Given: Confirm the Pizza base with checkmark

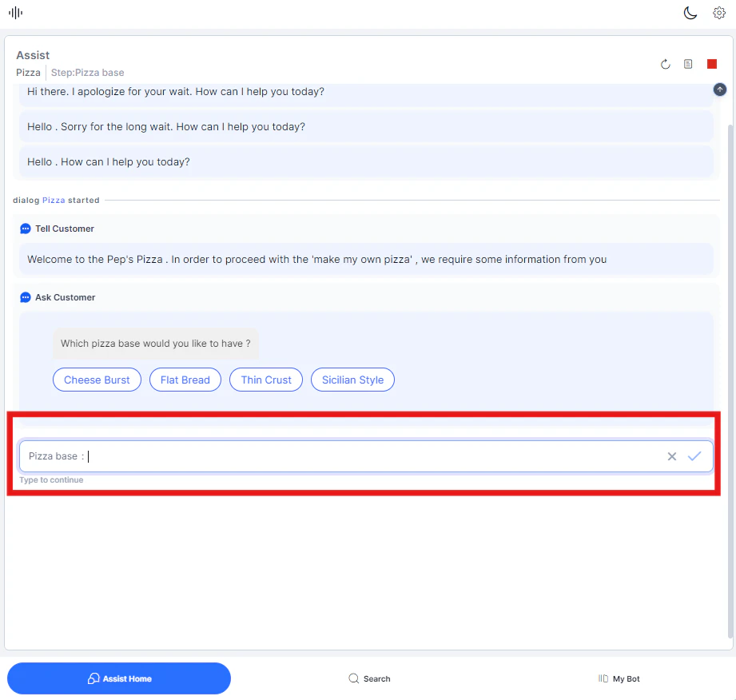Looking at the screenshot, I should tap(694, 455).
